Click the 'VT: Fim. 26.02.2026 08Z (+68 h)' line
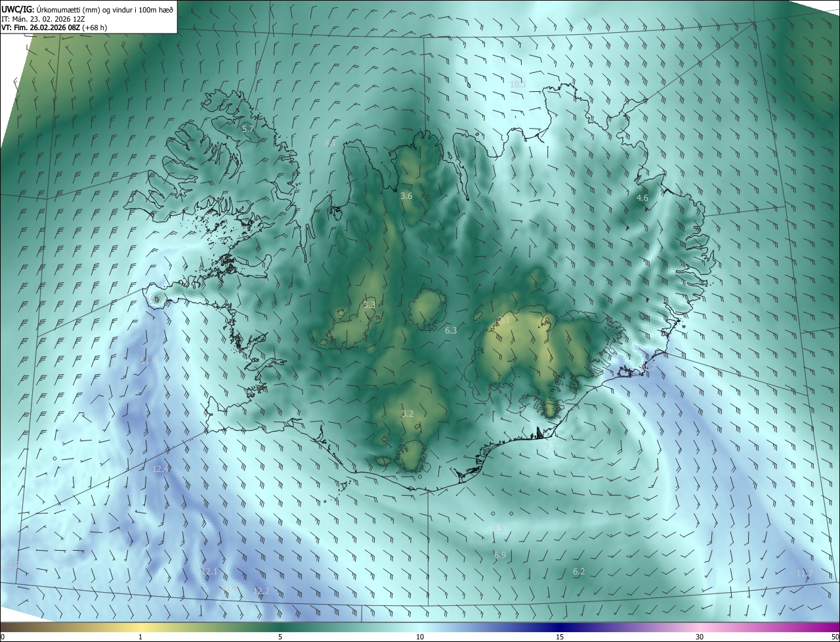Image resolution: width=840 pixels, height=642 pixels. tap(54, 28)
